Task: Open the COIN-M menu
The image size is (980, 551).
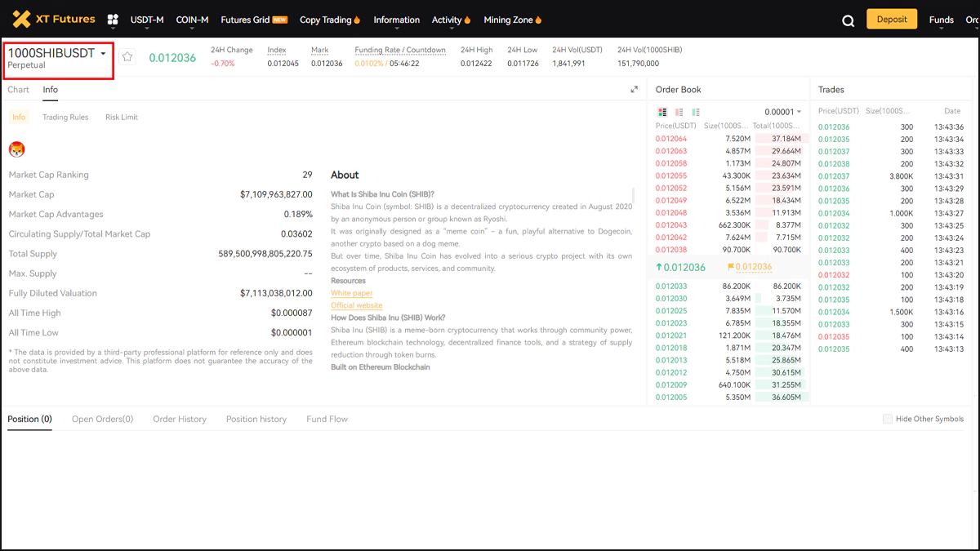Action: (193, 20)
